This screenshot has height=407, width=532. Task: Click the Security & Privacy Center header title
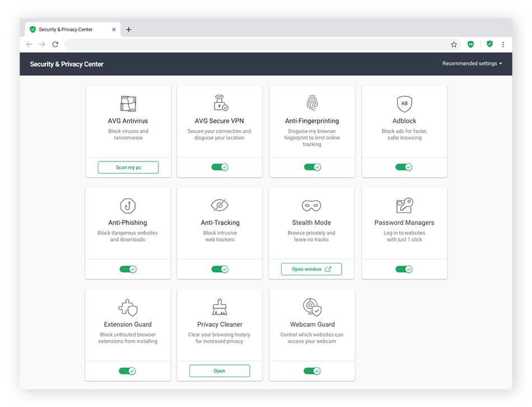(x=67, y=64)
